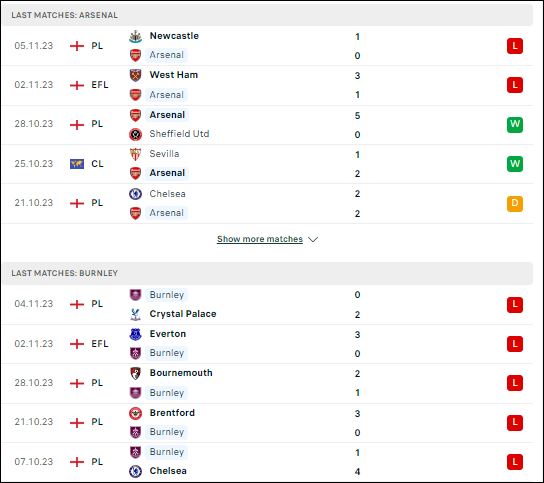Image resolution: width=544 pixels, height=483 pixels.
Task: Click the Brentford club crest icon
Action: point(135,413)
